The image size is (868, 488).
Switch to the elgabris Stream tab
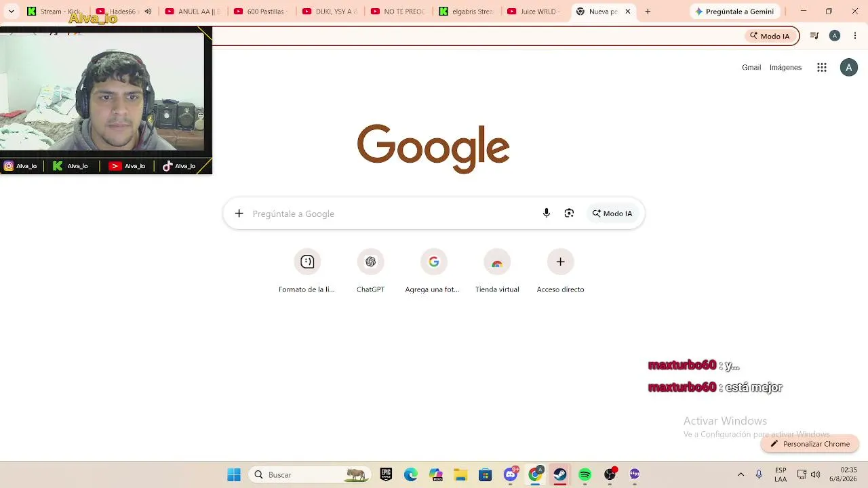(x=467, y=12)
